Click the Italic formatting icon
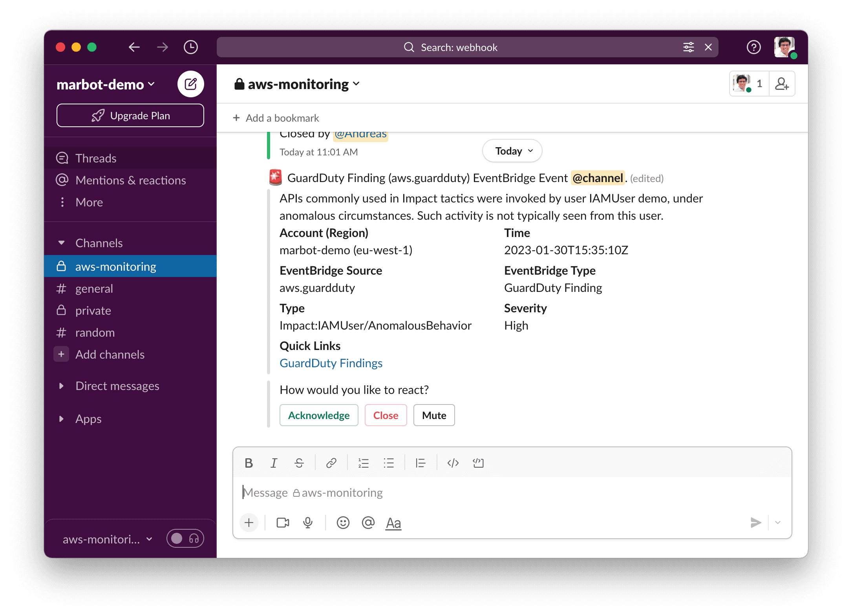Screen dimensions: 852x616 (x=274, y=462)
